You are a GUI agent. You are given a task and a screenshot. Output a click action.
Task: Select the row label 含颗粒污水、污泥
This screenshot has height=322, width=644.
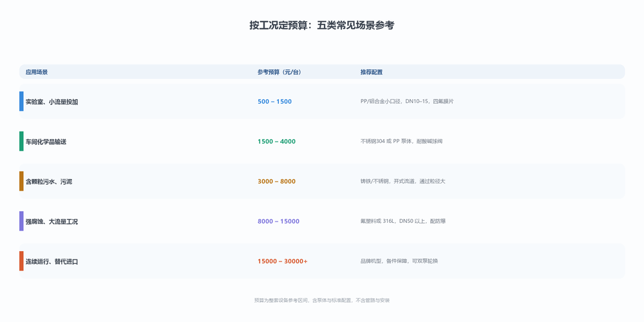[x=49, y=182]
